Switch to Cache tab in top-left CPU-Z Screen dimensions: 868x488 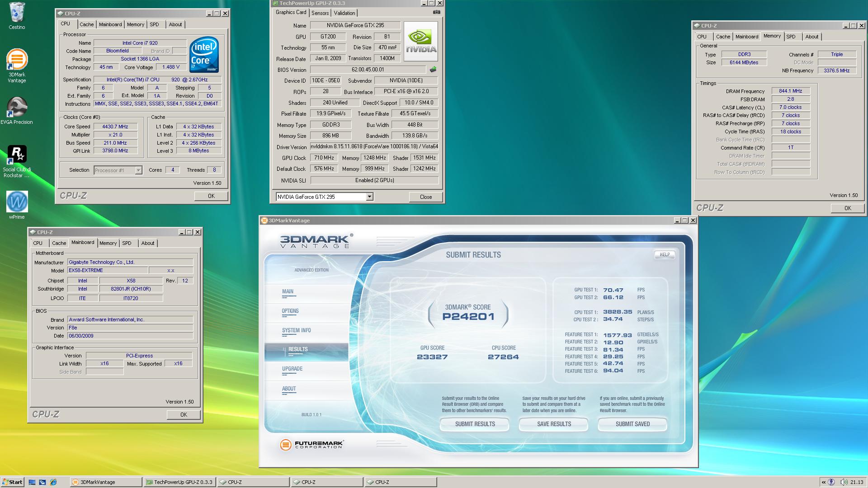click(x=87, y=24)
